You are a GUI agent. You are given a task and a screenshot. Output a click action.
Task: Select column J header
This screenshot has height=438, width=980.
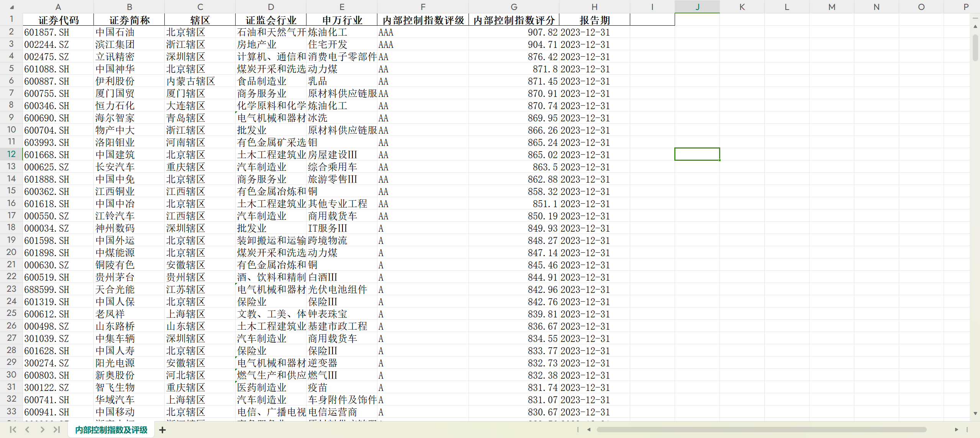pos(697,7)
